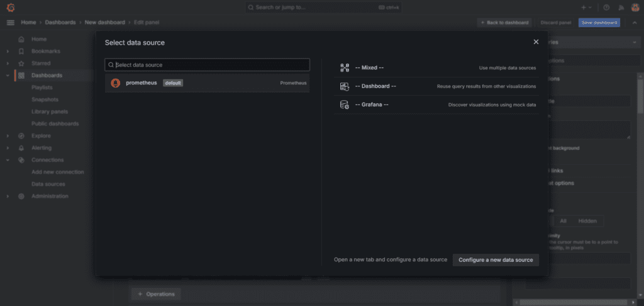Image resolution: width=644 pixels, height=306 pixels.
Task: Open Data sources in sidebar
Action: (x=48, y=184)
